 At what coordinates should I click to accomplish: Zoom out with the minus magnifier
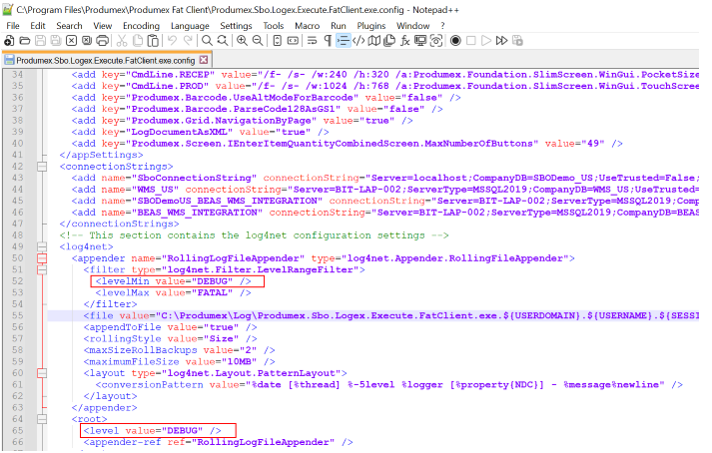(257, 41)
